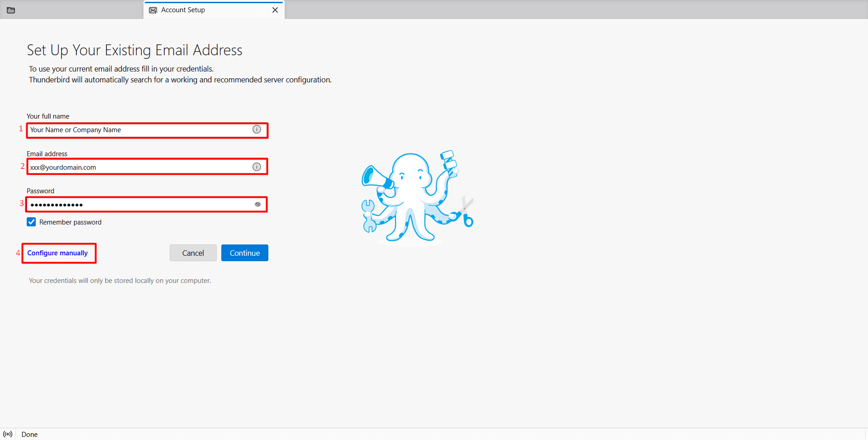Click the info icon in full name field
The width and height of the screenshot is (868, 440).
[x=257, y=129]
